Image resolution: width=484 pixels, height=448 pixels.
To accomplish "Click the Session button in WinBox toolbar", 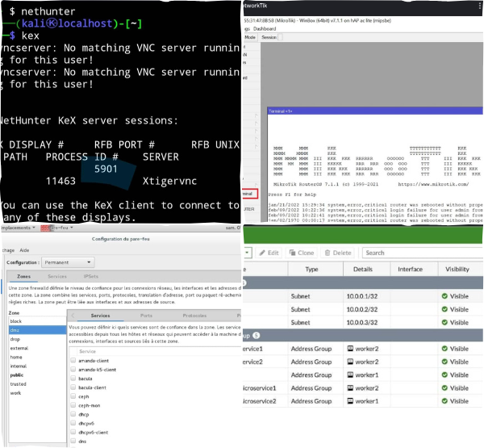I will click(x=269, y=37).
